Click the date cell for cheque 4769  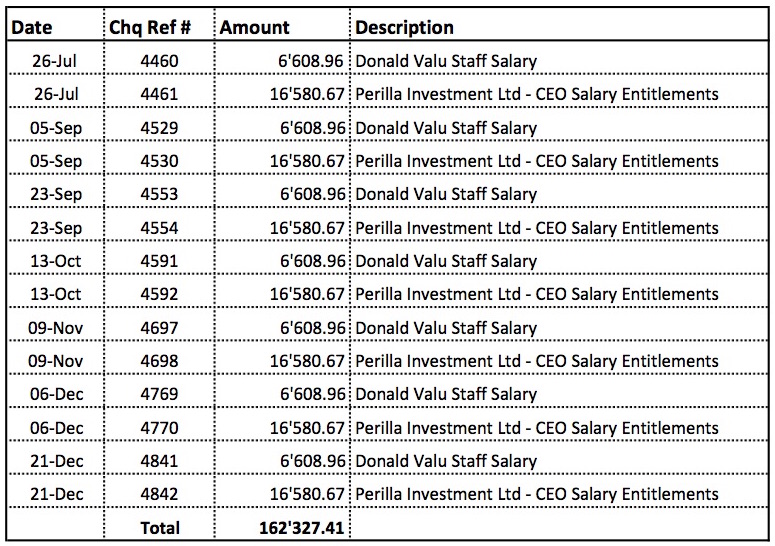coord(57,394)
